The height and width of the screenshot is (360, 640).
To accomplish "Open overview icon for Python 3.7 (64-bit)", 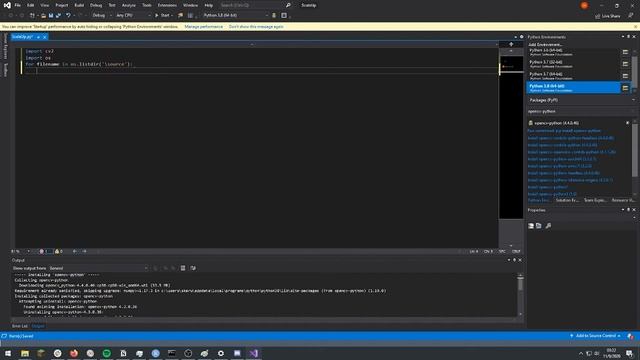I will 625,76.
